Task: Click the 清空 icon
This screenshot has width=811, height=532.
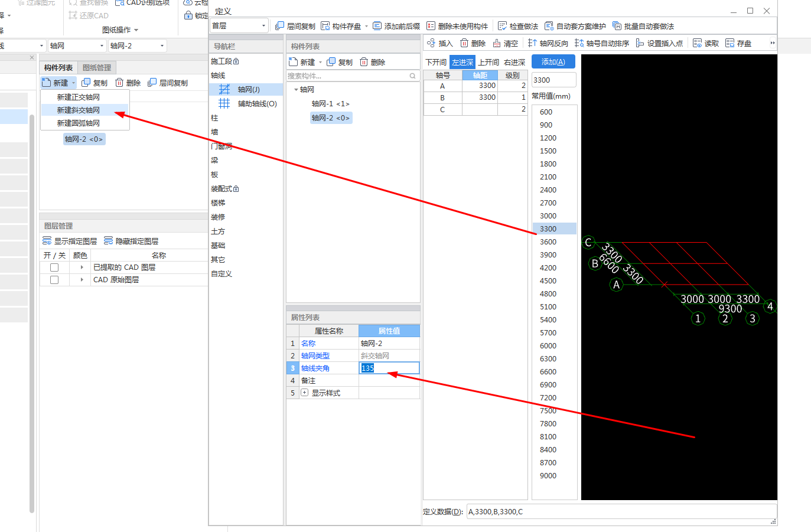Action: [x=497, y=43]
